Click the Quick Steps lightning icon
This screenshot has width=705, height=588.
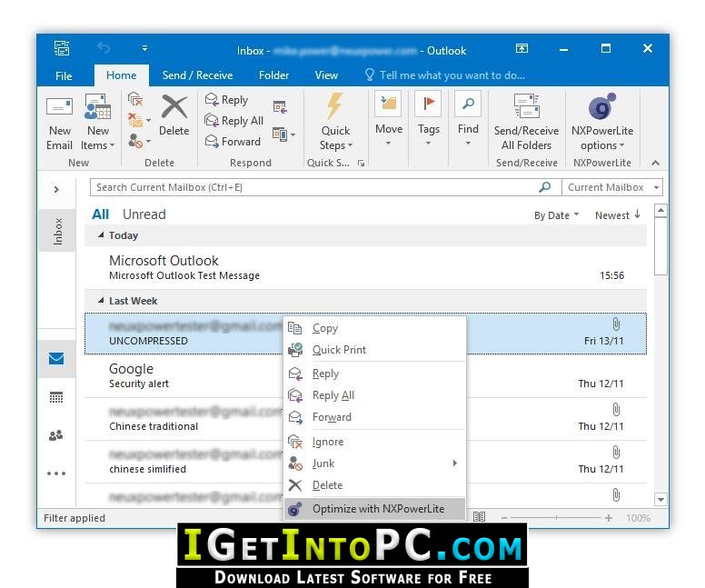click(x=335, y=106)
